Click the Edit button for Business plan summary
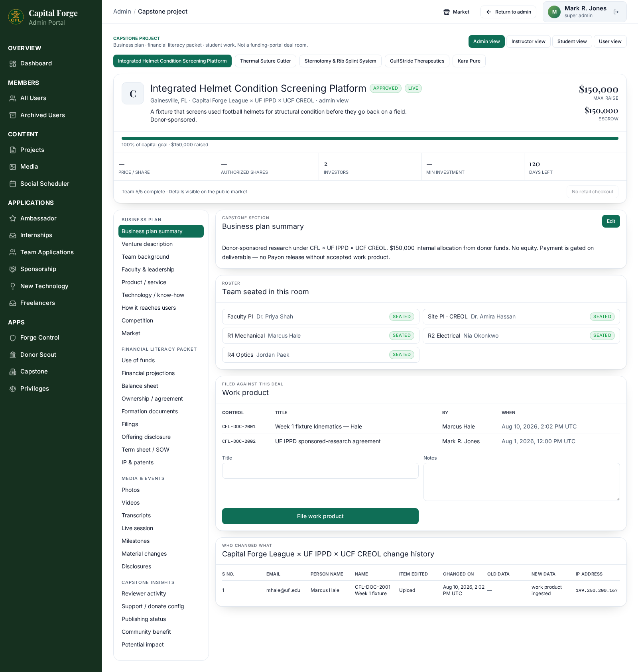Viewport: 638px width, 672px height. pyautogui.click(x=611, y=221)
